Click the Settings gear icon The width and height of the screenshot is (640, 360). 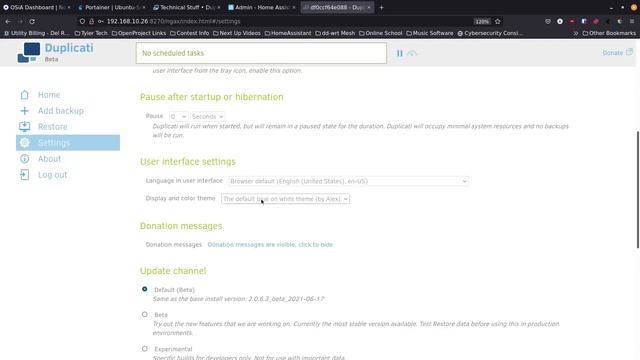click(x=24, y=142)
